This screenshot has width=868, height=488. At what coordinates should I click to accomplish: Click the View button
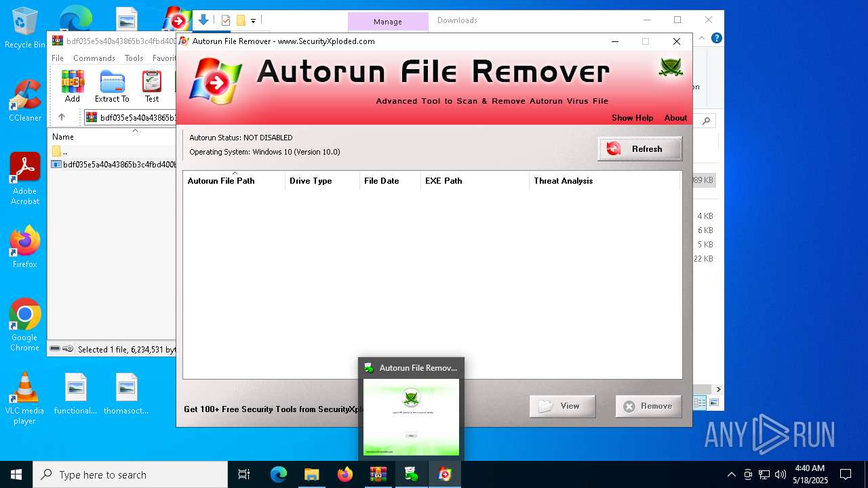tap(562, 406)
